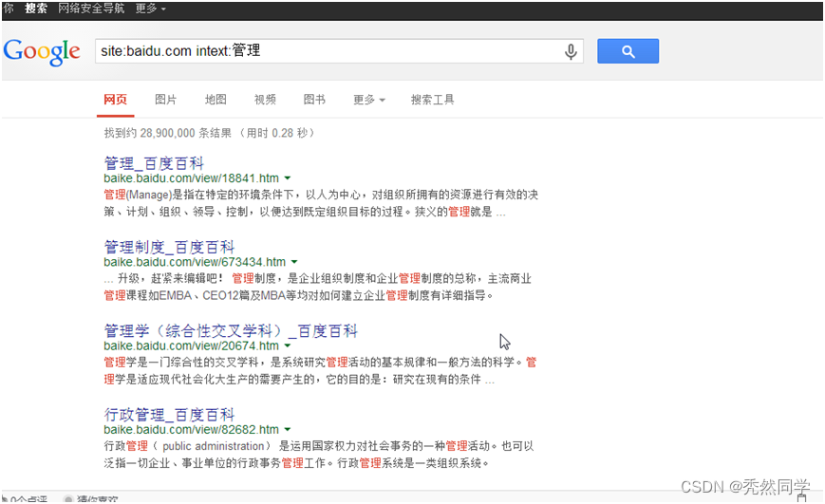Click URL text baike.baidu.com/view/82682.htm
The height and width of the screenshot is (504, 825).
(x=192, y=429)
